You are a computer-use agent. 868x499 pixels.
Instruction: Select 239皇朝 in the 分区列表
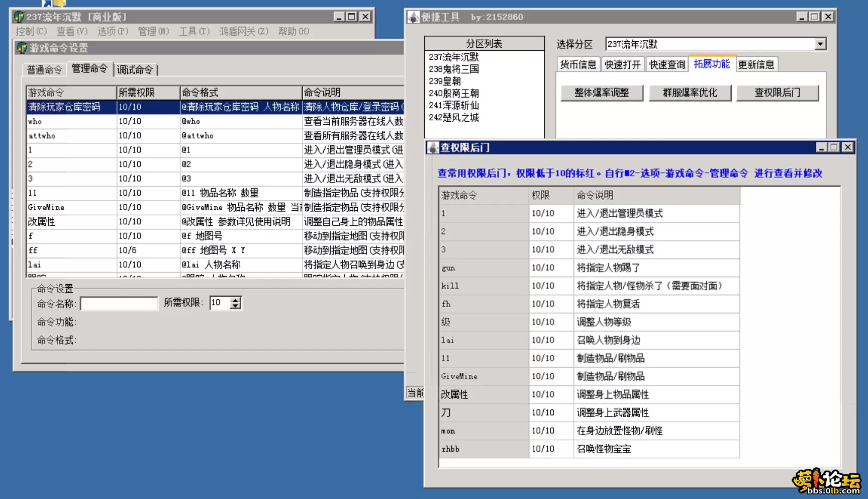(x=444, y=81)
